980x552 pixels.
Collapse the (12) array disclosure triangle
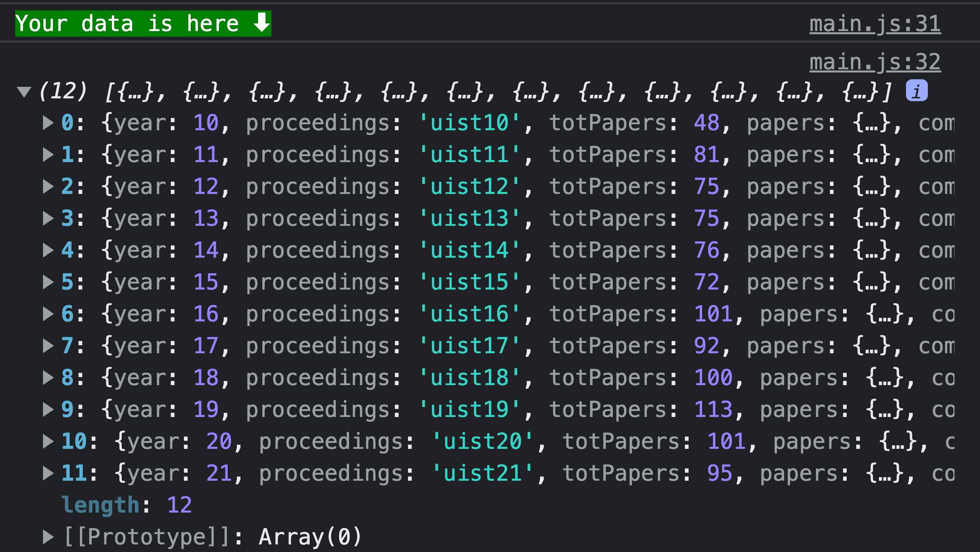coord(24,92)
